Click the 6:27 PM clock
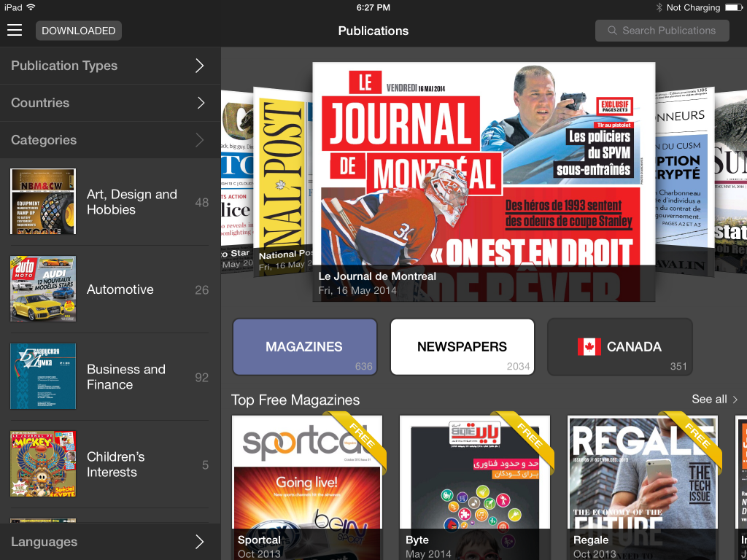747x560 pixels. click(x=373, y=7)
